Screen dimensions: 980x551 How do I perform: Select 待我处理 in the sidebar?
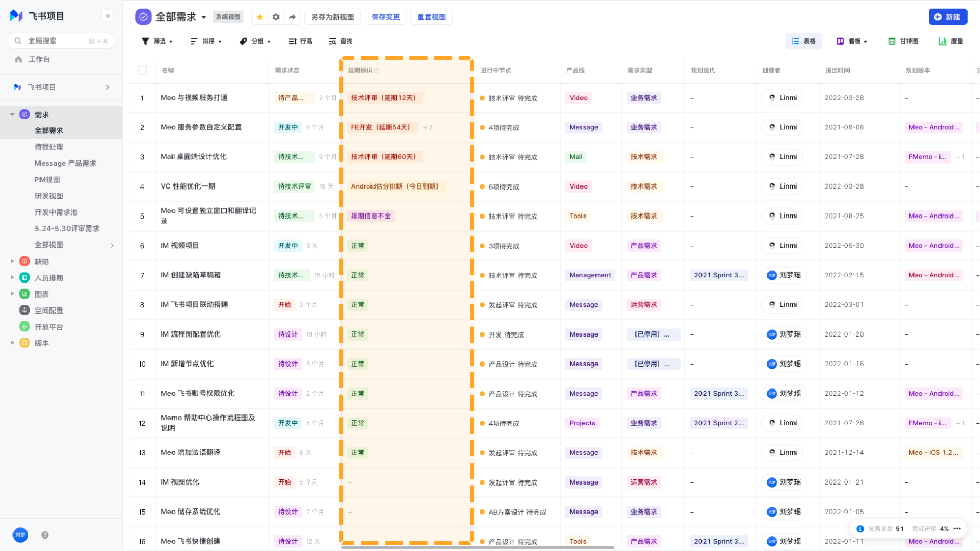click(x=49, y=147)
